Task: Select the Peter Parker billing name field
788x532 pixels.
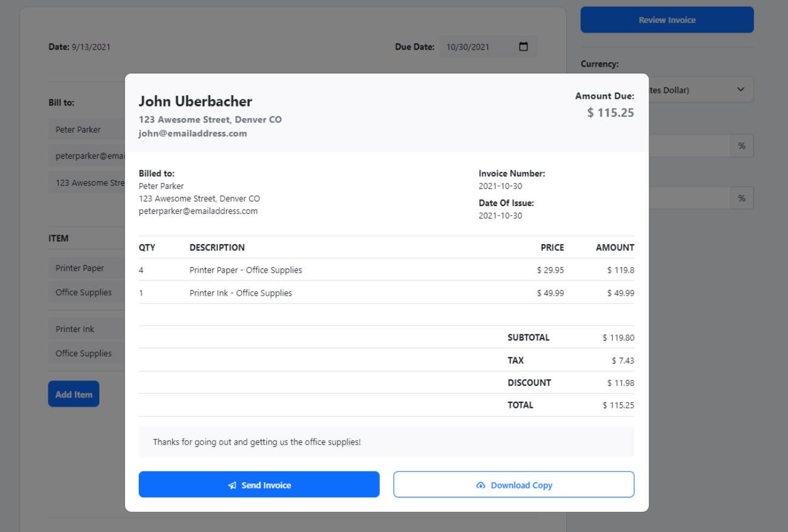Action: point(79,129)
